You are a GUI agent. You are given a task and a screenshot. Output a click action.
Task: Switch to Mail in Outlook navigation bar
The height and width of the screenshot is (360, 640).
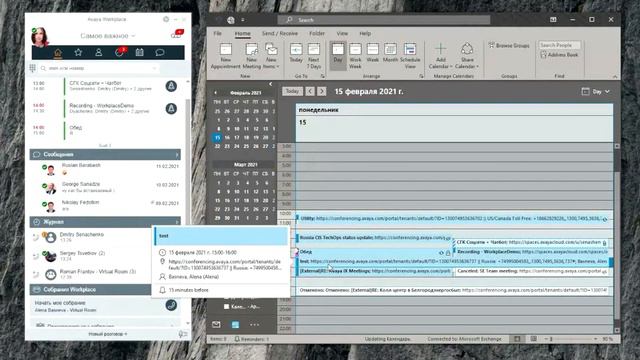click(x=216, y=324)
